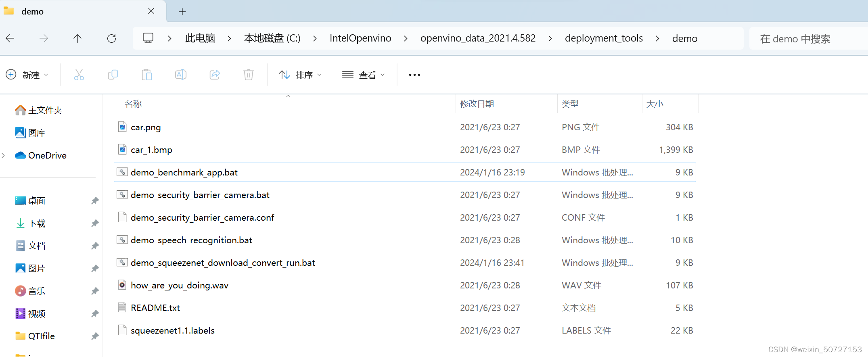Open the See more options menu
Screen dimensions: 868x357
click(414, 75)
